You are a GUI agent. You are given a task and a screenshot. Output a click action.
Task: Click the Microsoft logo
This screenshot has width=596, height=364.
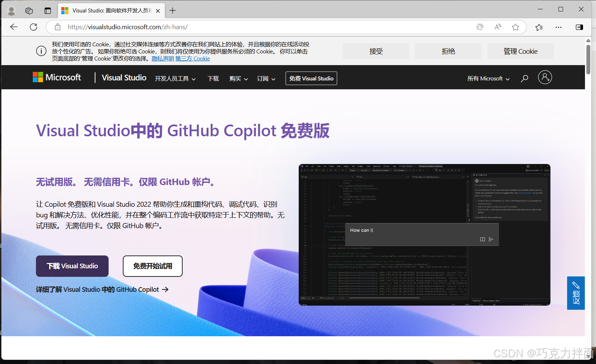pyautogui.click(x=57, y=77)
